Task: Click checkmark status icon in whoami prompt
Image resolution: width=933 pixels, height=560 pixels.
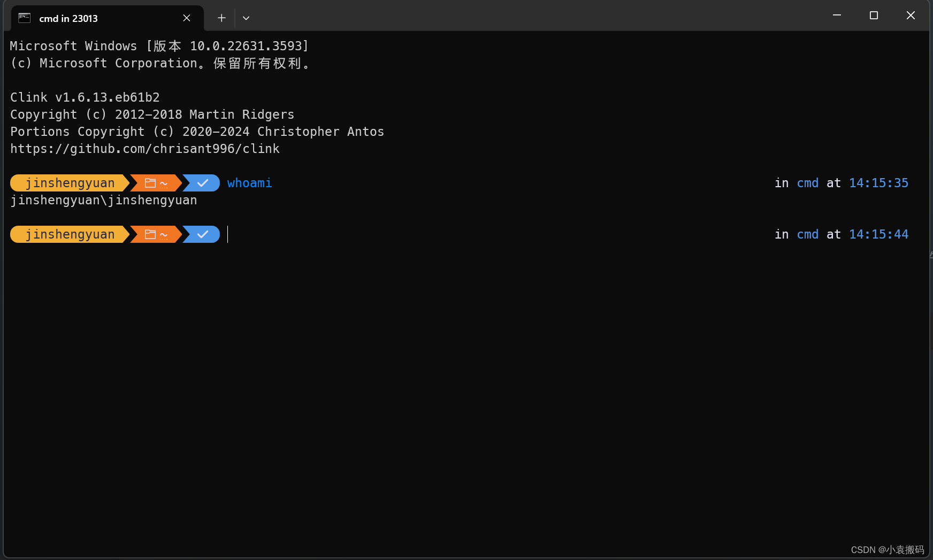Action: 202,183
